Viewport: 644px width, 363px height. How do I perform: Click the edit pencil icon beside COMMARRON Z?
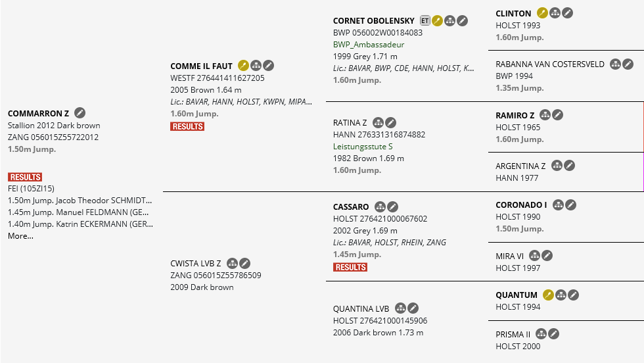(x=80, y=113)
